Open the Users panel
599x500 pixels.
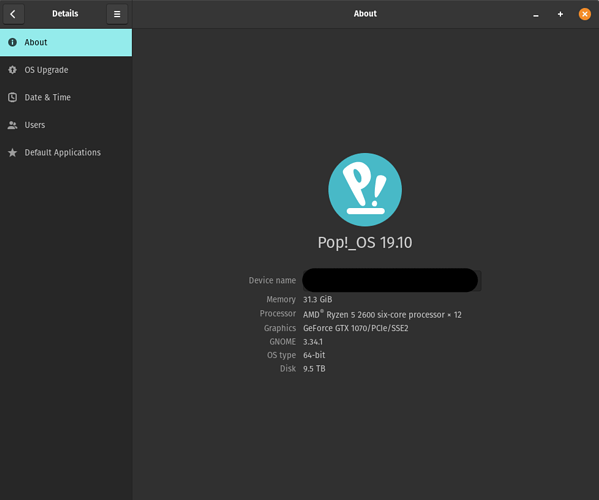click(x=66, y=125)
